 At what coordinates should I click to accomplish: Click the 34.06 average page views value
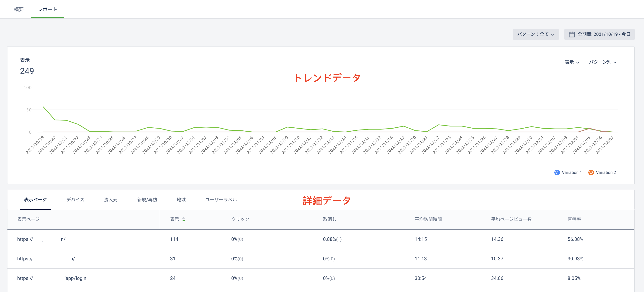(x=497, y=278)
